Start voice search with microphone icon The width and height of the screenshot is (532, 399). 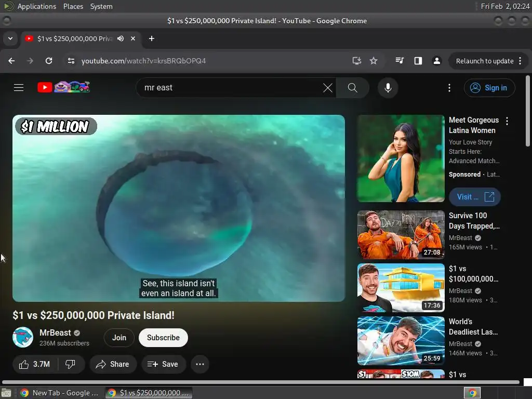pyautogui.click(x=388, y=88)
